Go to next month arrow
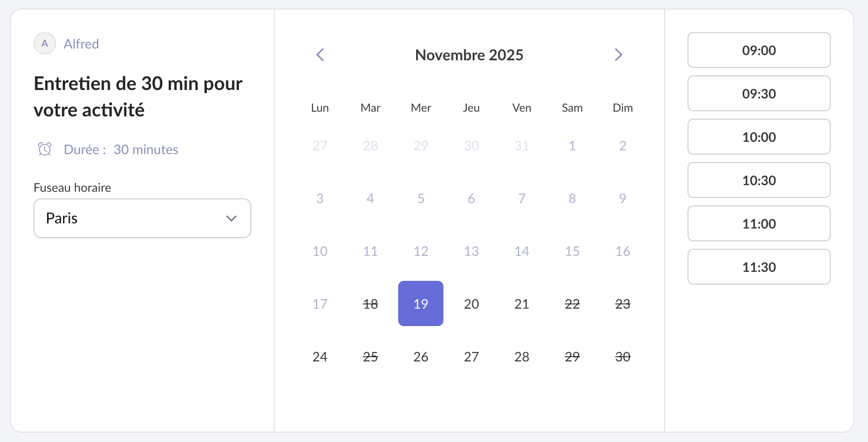Image resolution: width=868 pixels, height=442 pixels. point(618,55)
